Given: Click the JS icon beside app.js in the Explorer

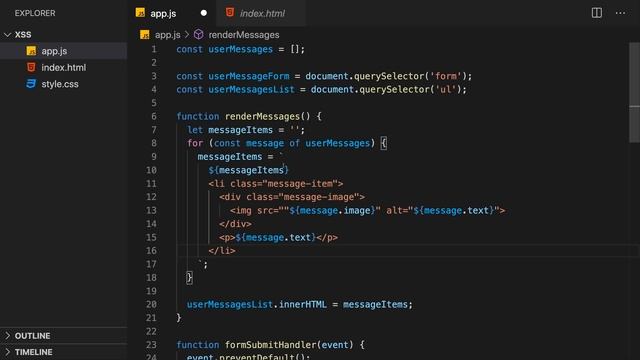Looking at the screenshot, I should pyautogui.click(x=31, y=51).
